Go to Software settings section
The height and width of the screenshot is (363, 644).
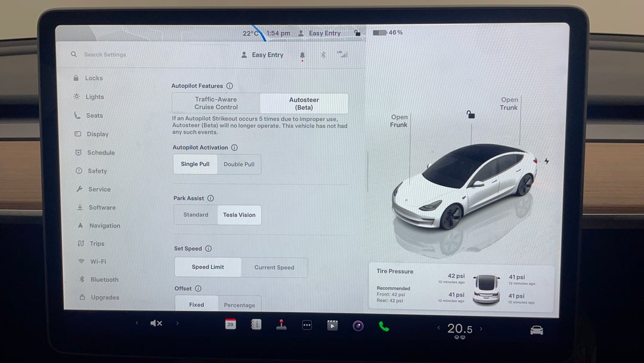click(102, 208)
